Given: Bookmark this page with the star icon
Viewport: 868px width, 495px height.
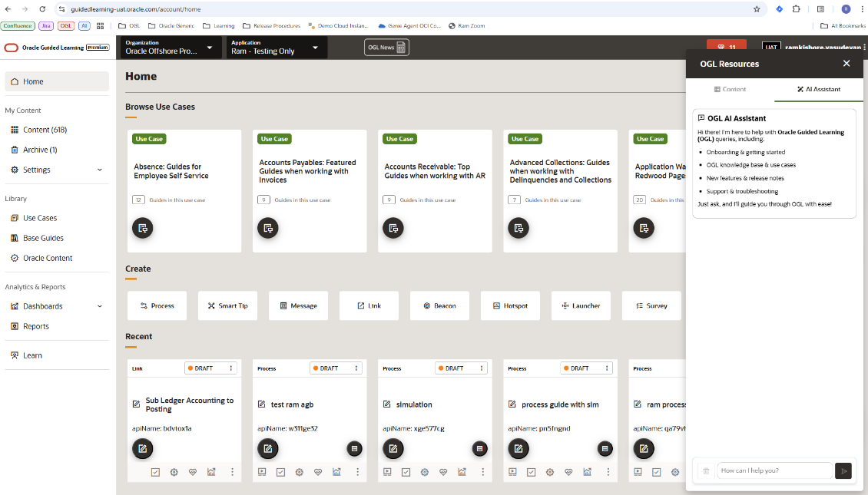Looking at the screenshot, I should pyautogui.click(x=757, y=9).
